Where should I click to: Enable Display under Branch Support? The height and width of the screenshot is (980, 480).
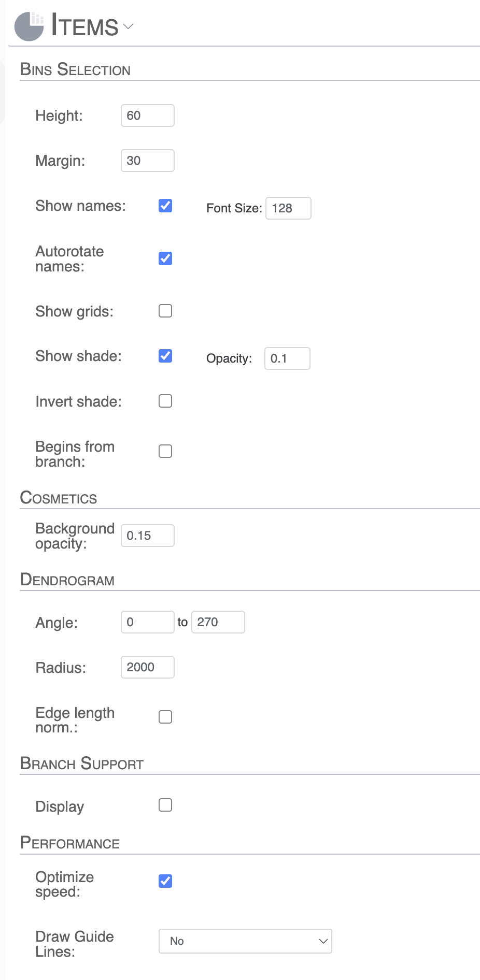pos(165,804)
